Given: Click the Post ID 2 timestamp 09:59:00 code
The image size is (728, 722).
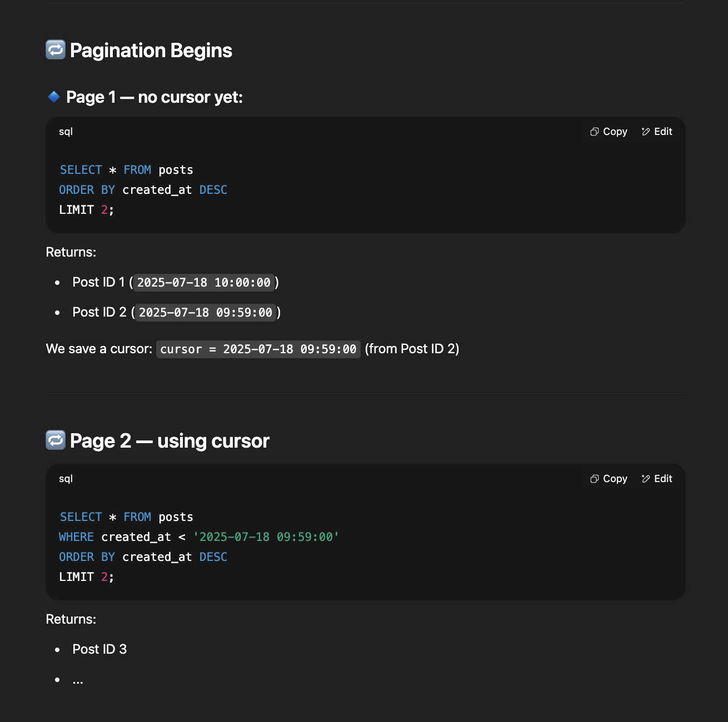Looking at the screenshot, I should point(206,313).
